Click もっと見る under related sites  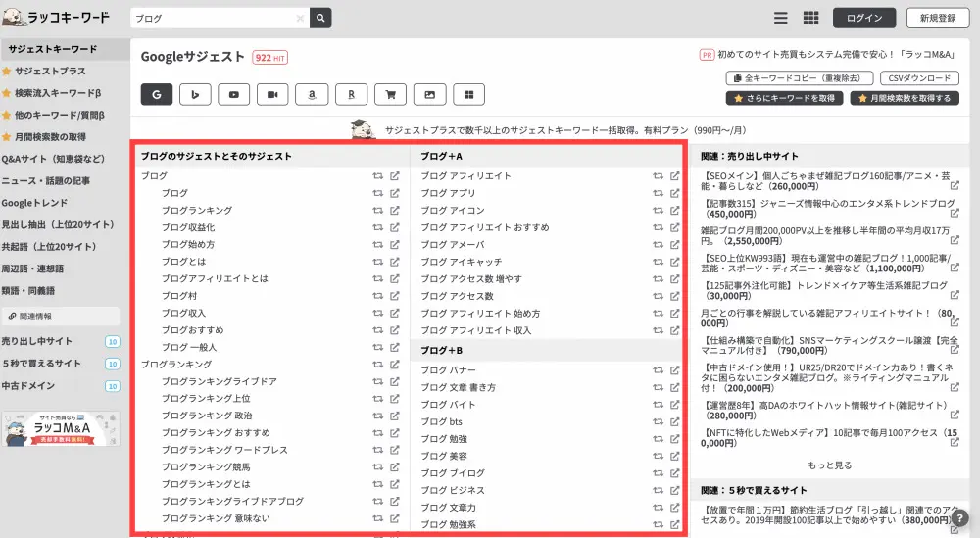[829, 465]
